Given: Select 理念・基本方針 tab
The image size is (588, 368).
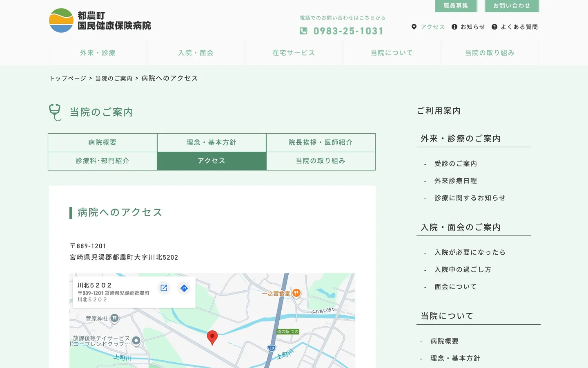Looking at the screenshot, I should (212, 143).
